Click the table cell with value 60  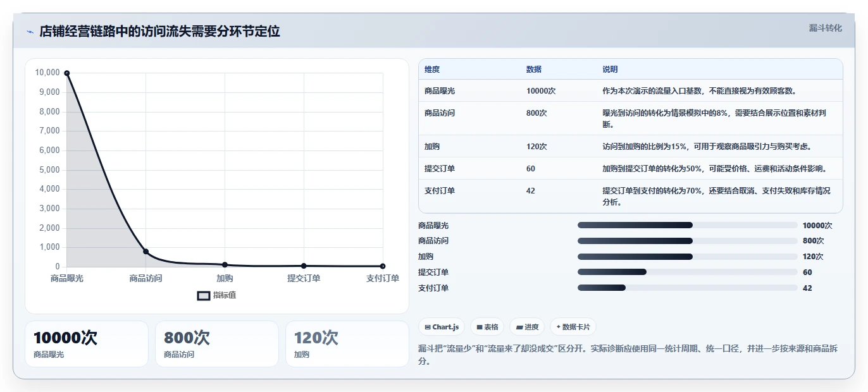pos(531,169)
